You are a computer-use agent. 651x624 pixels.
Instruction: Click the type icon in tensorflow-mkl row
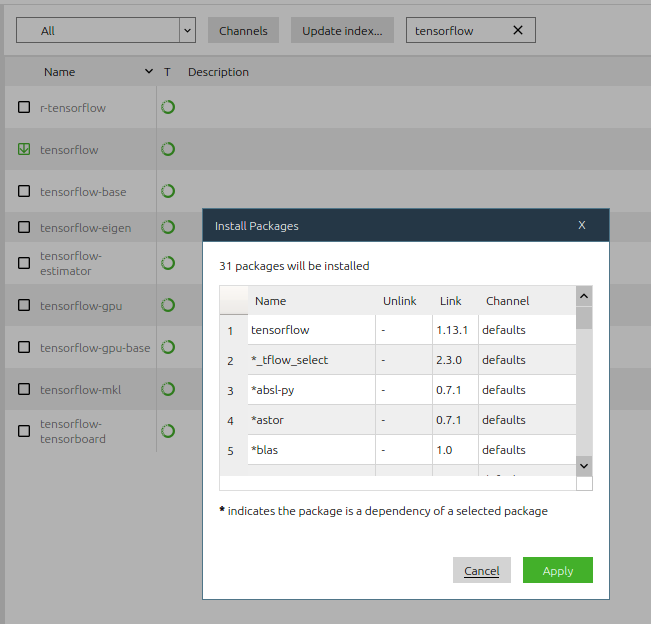(168, 389)
